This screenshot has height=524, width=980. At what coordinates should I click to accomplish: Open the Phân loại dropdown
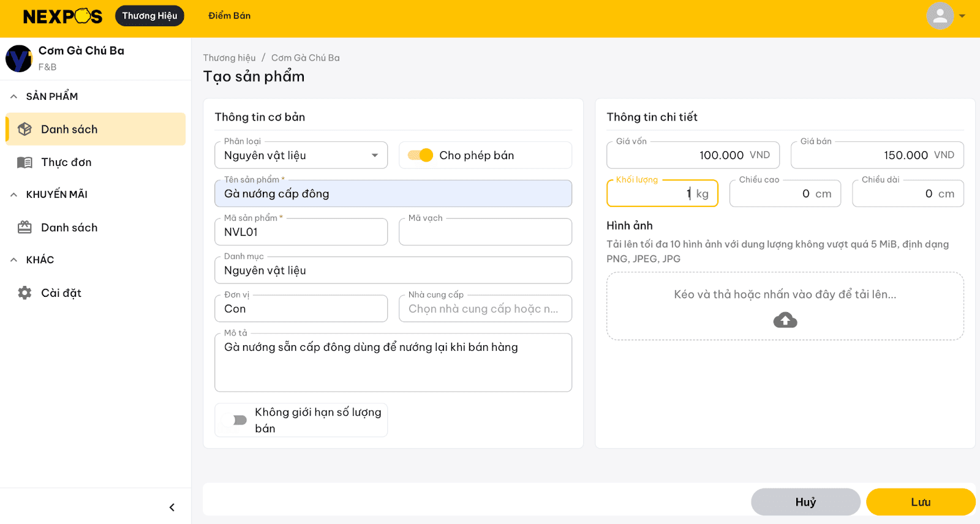[301, 155]
